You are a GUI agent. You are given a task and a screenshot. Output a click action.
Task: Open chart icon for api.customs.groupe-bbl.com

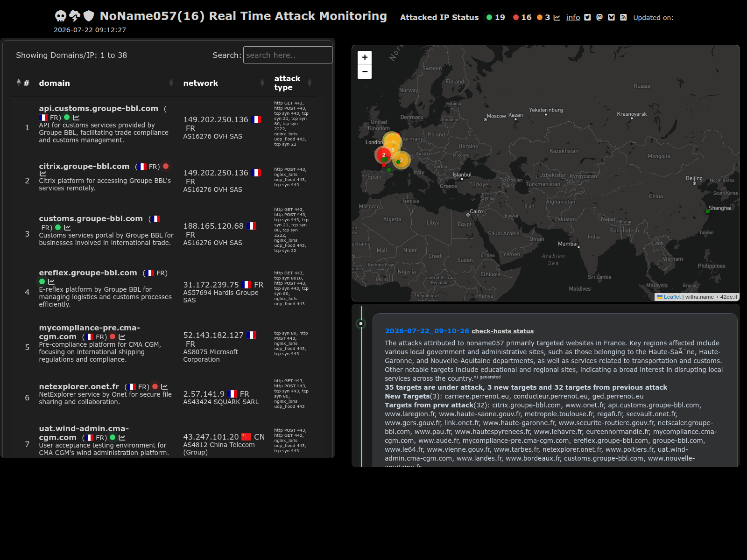coord(76,118)
